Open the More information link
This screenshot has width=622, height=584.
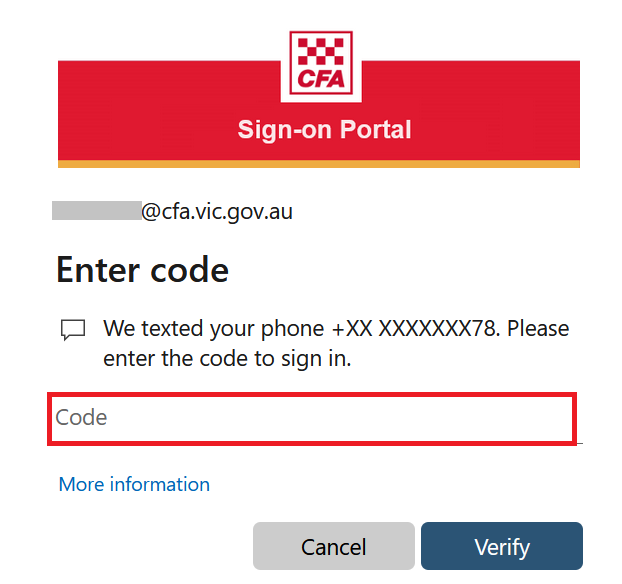(134, 484)
